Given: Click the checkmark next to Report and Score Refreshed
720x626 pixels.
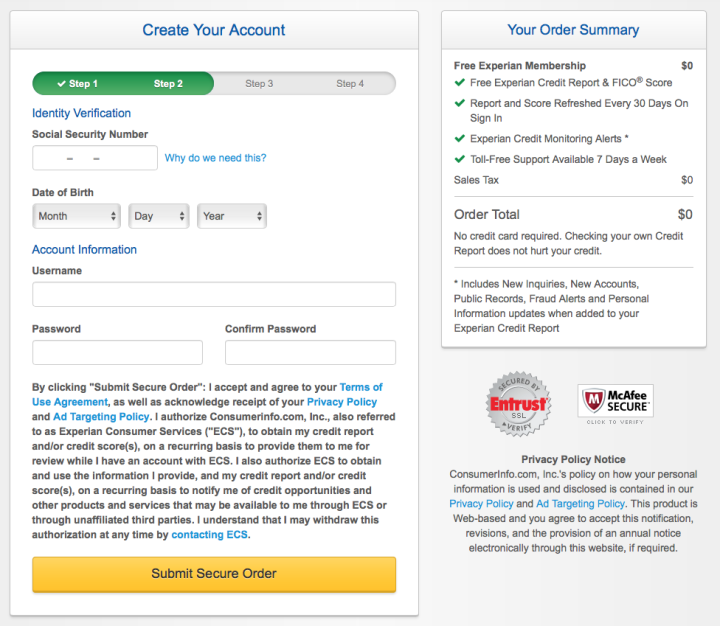Looking at the screenshot, I should (460, 104).
